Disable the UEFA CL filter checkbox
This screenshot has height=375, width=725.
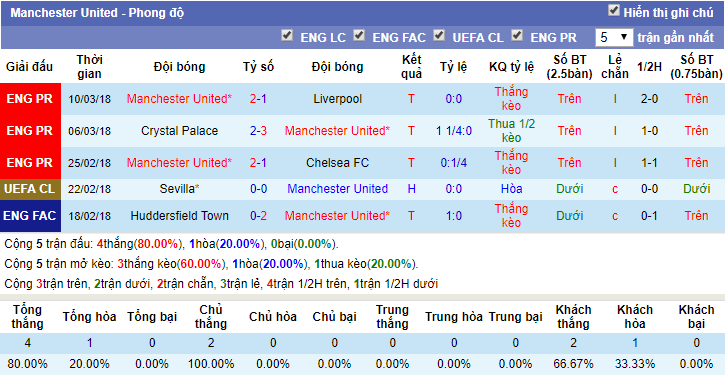click(x=439, y=35)
